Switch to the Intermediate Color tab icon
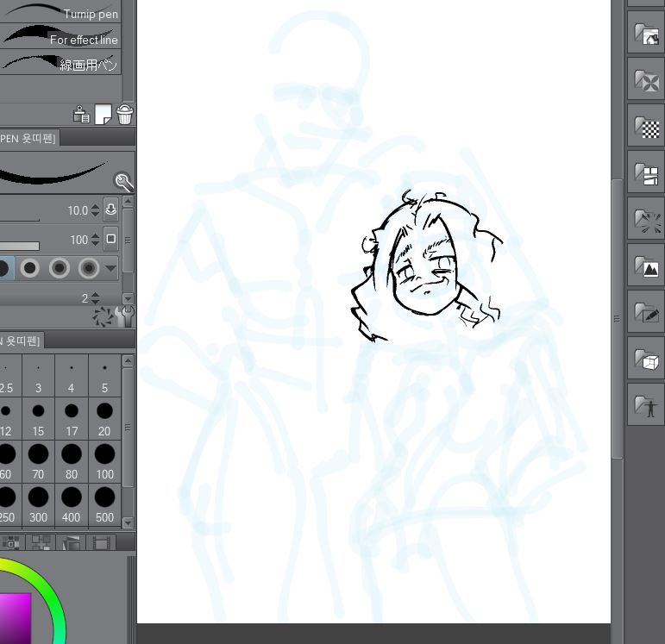Viewport: 665px width, 644px height. tap(41, 542)
